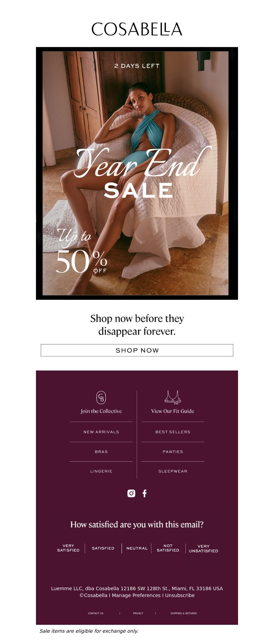The image size is (274, 644).
Task: Rate email as Very Satisfied
Action: click(x=68, y=548)
